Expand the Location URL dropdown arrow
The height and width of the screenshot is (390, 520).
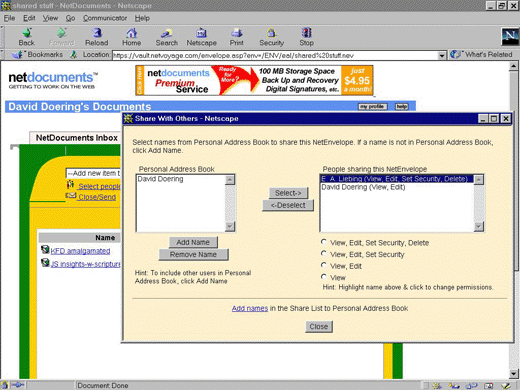tap(442, 55)
